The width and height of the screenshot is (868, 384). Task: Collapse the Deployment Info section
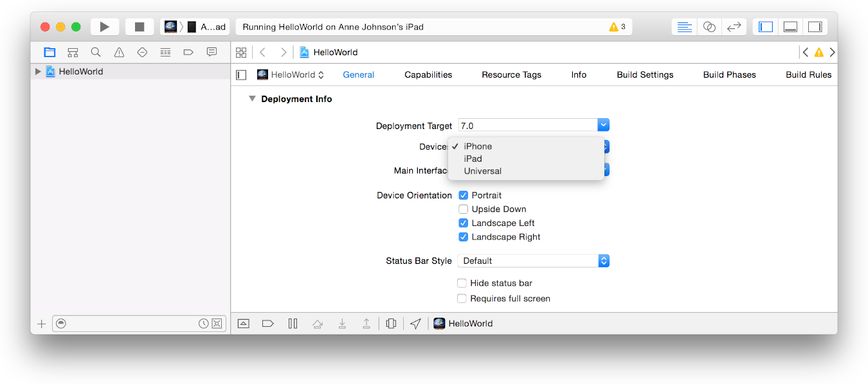point(252,99)
